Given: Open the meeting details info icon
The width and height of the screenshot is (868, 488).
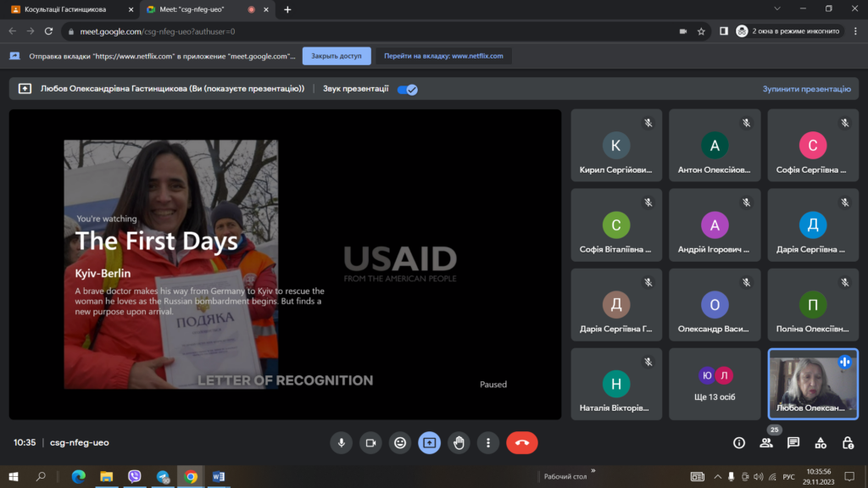Looking at the screenshot, I should pos(739,442).
